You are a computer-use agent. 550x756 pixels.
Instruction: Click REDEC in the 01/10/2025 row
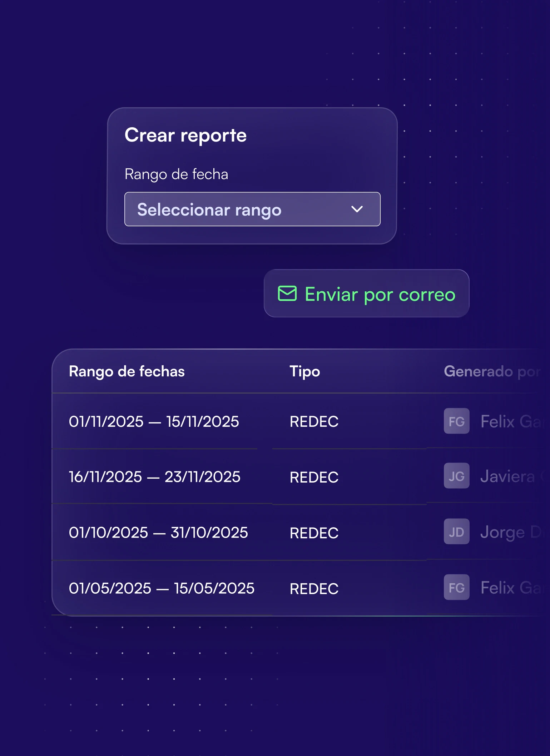(314, 533)
